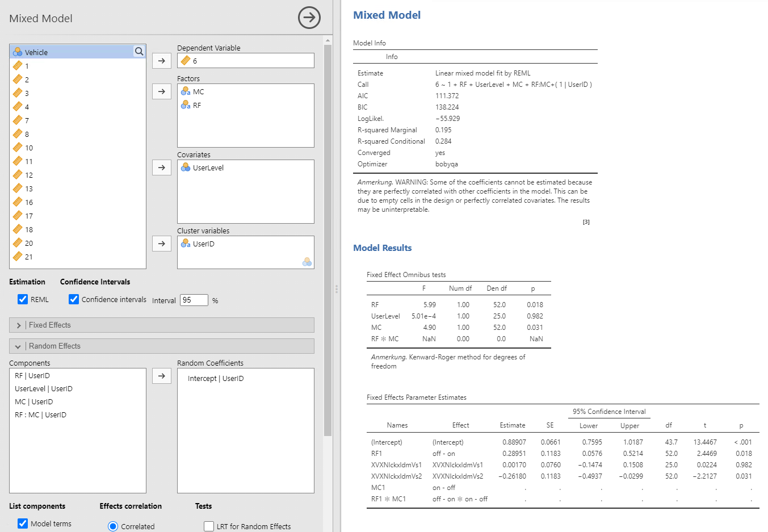Image resolution: width=768 pixels, height=532 pixels.
Task: Click the Fixed Effect Omnibus tests title
Action: coord(406,275)
